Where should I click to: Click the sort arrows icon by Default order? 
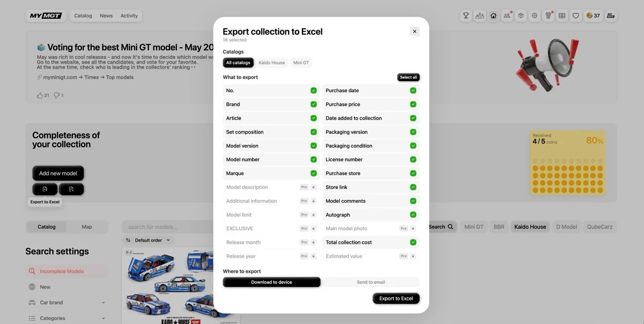[128, 240]
